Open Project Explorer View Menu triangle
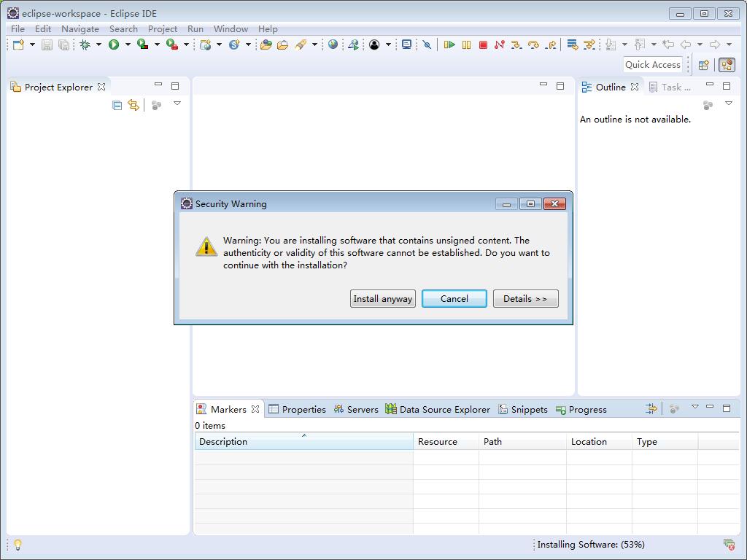Screen dimensions: 747x560 pos(177,104)
